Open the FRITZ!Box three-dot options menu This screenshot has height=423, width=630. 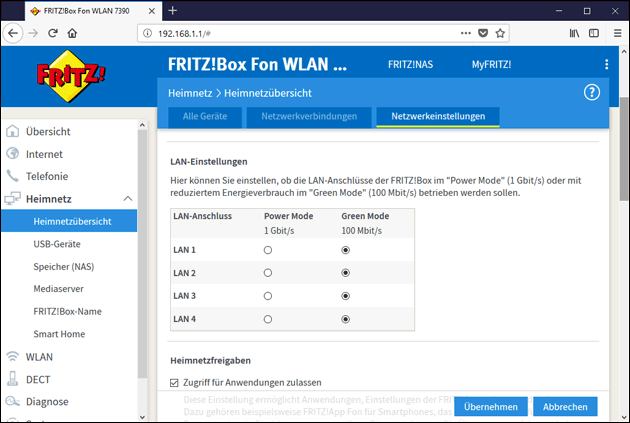click(606, 64)
